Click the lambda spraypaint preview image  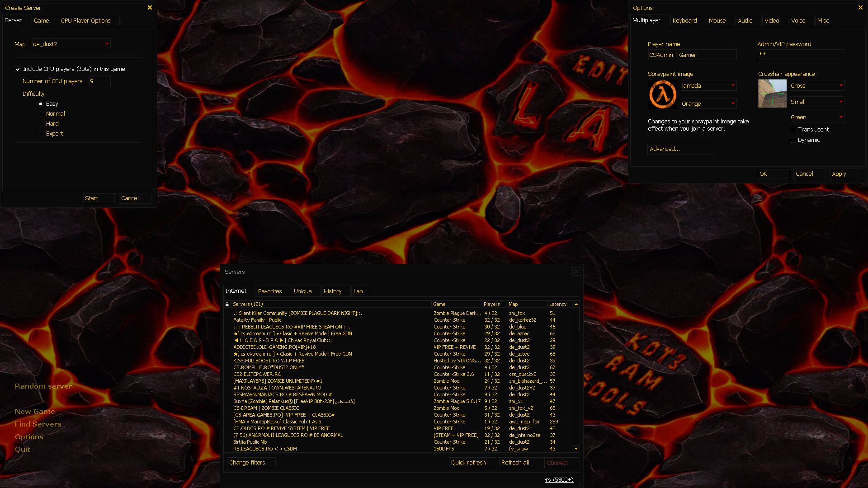(x=663, y=94)
